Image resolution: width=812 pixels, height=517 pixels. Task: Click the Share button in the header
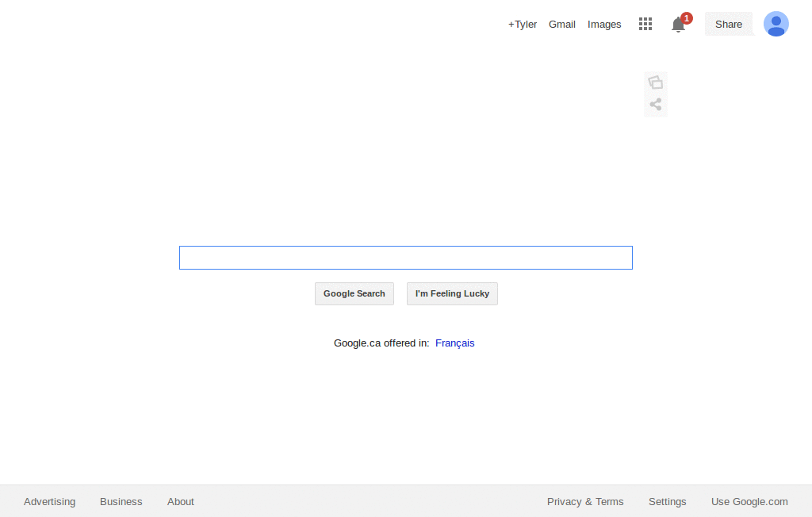point(729,25)
